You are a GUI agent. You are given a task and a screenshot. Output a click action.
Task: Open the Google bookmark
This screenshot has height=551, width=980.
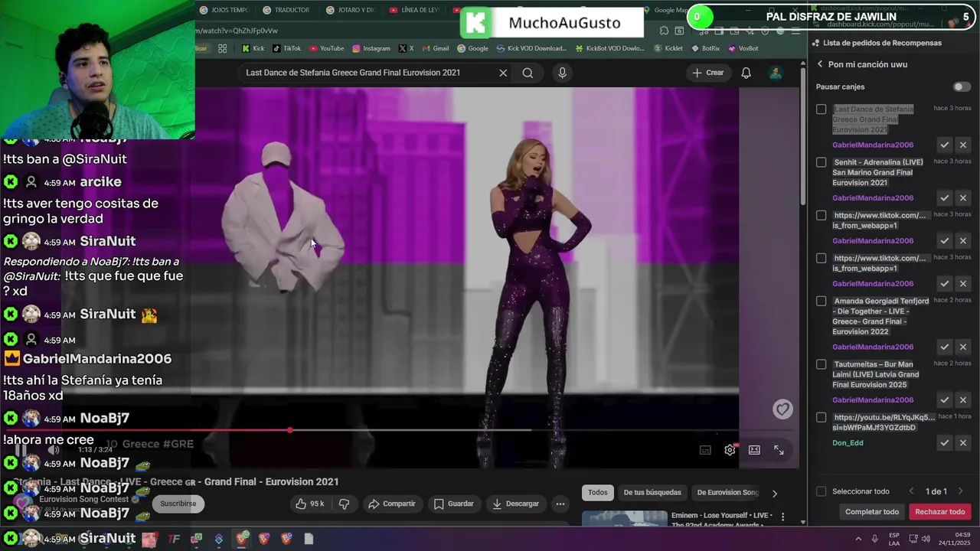click(x=472, y=48)
